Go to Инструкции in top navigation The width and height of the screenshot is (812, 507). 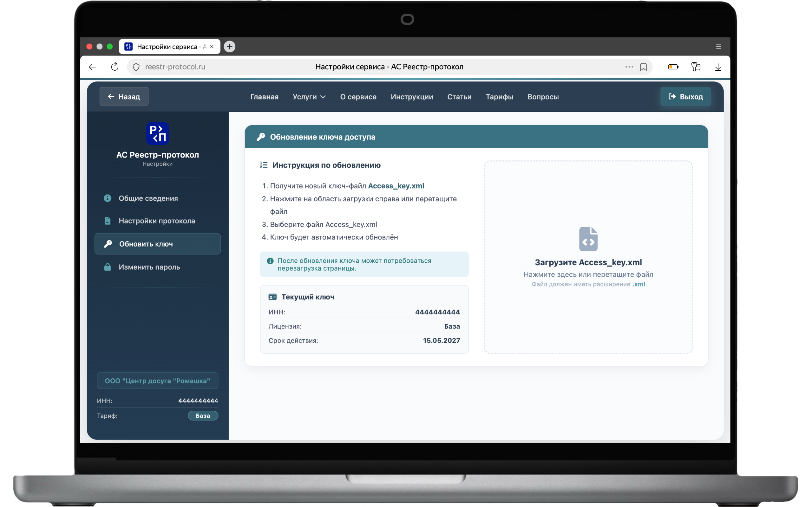pos(412,97)
